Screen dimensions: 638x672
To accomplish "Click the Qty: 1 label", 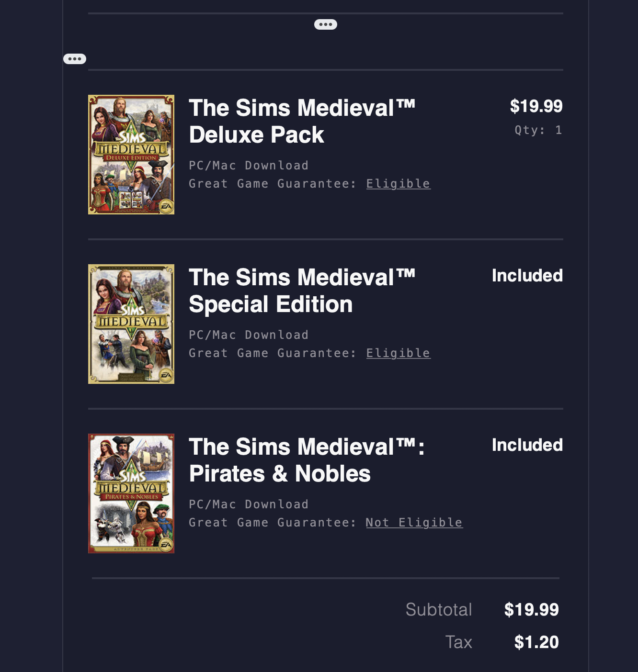I will click(x=538, y=130).
